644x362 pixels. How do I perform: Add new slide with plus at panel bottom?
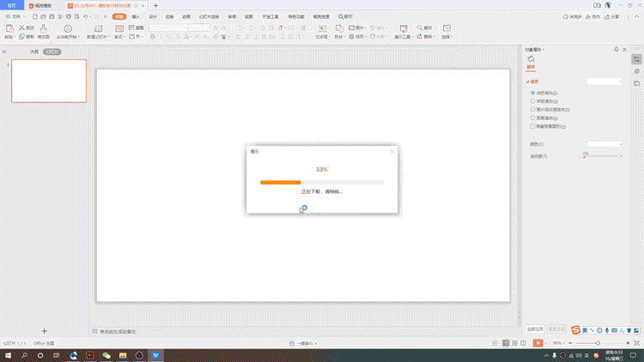pyautogui.click(x=45, y=331)
